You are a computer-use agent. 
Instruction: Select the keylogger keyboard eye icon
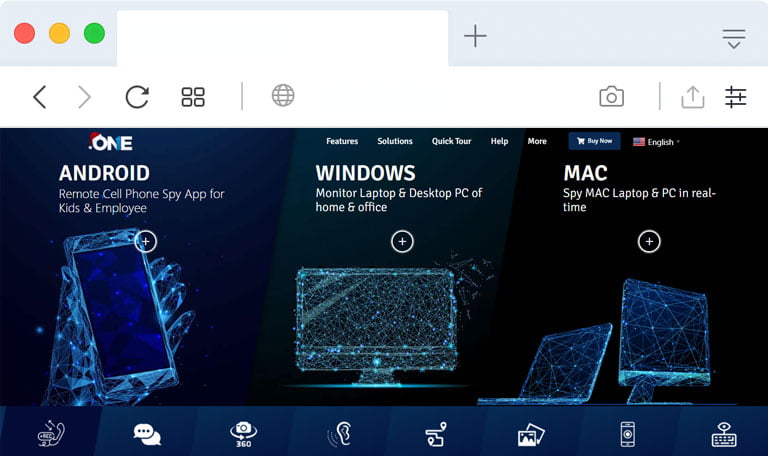click(724, 434)
